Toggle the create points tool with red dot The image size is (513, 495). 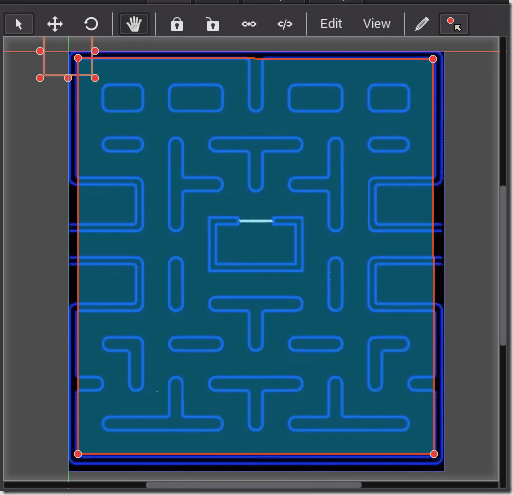click(454, 24)
